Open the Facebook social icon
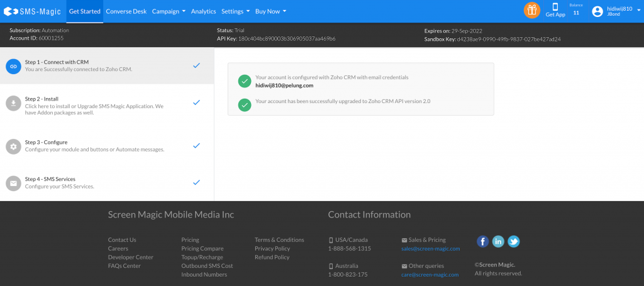This screenshot has width=644, height=286. (482, 241)
